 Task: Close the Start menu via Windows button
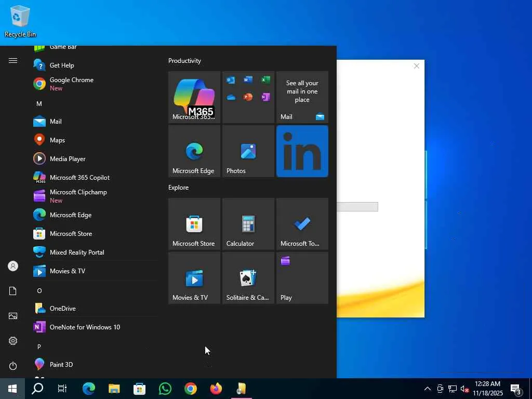pos(12,389)
